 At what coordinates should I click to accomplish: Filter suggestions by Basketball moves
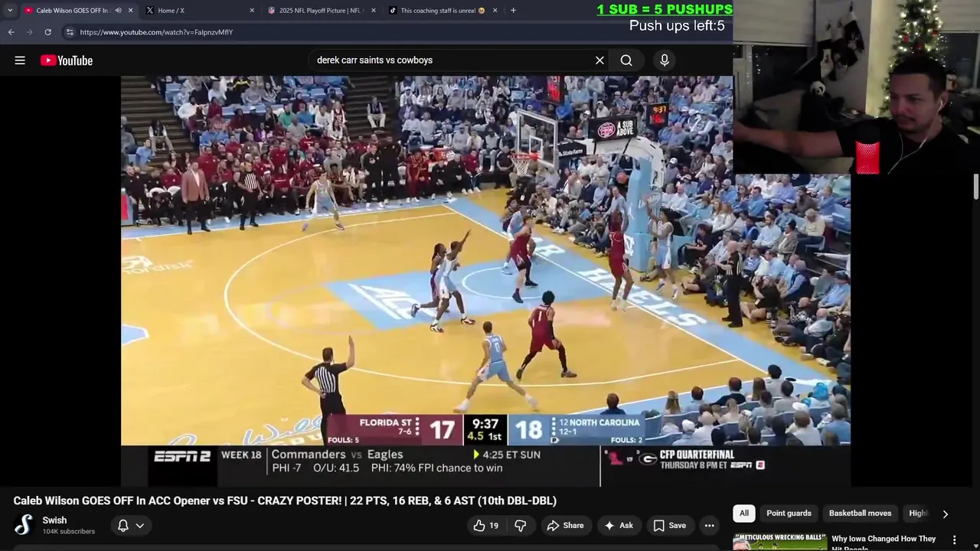(x=860, y=514)
